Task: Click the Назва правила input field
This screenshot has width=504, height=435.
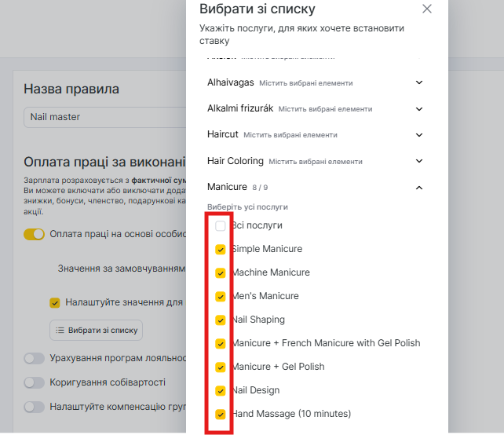Action: [x=102, y=117]
